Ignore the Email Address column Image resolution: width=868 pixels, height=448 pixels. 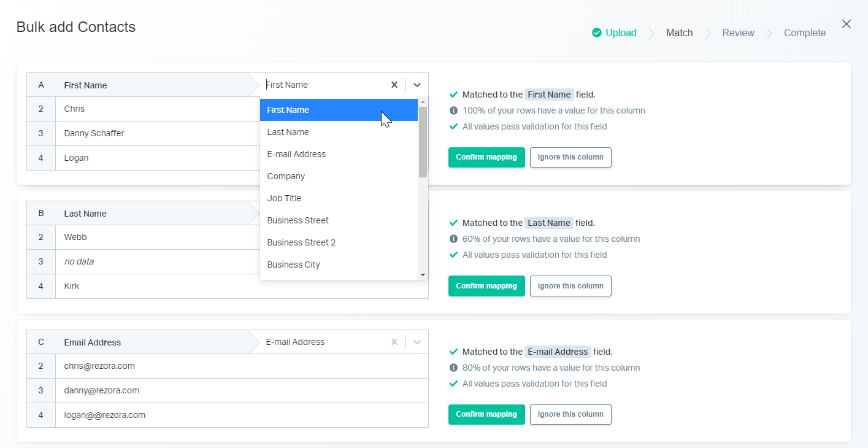click(x=570, y=414)
